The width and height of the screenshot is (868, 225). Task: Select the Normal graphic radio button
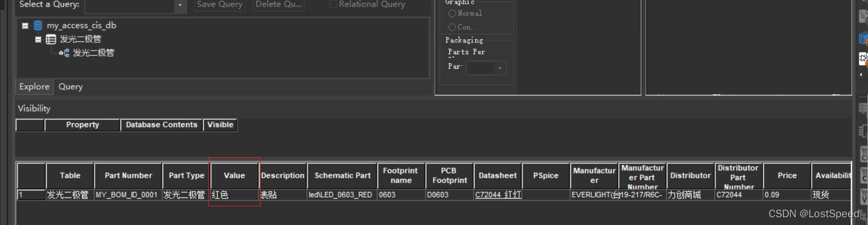pos(452,13)
